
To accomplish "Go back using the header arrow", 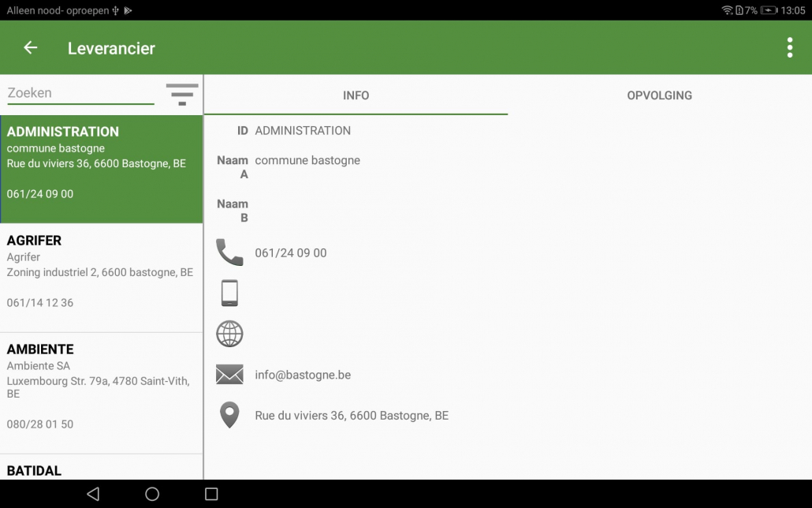I will [x=31, y=47].
